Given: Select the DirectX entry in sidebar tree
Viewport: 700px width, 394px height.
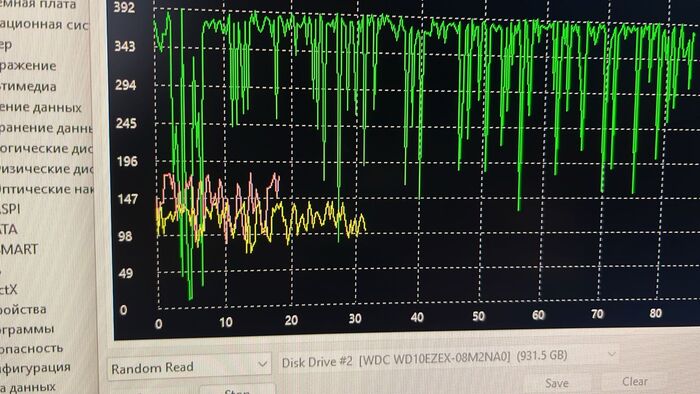Looking at the screenshot, I should coord(8,290).
